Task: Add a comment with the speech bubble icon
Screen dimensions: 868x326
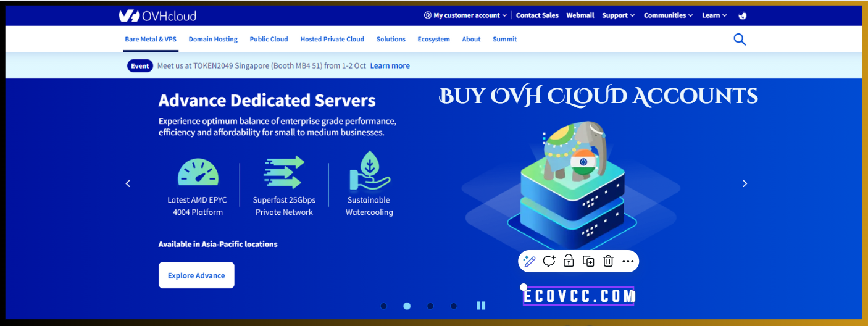Action: tap(549, 261)
